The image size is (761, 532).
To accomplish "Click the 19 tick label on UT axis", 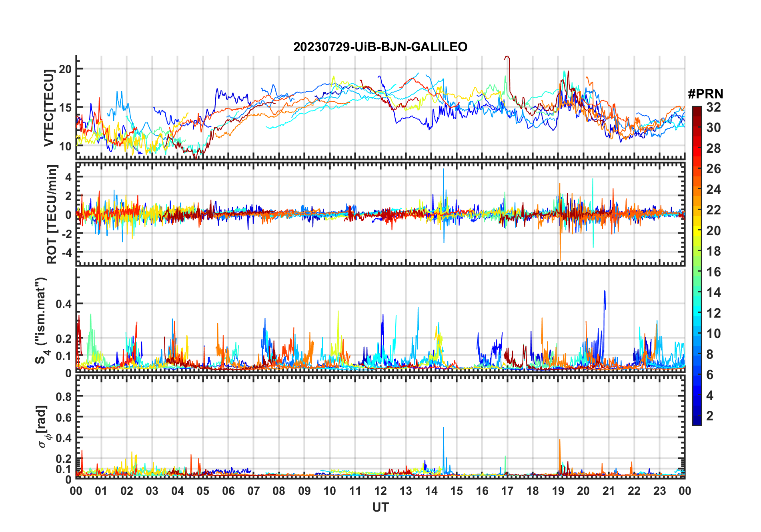I will pyautogui.click(x=558, y=491).
